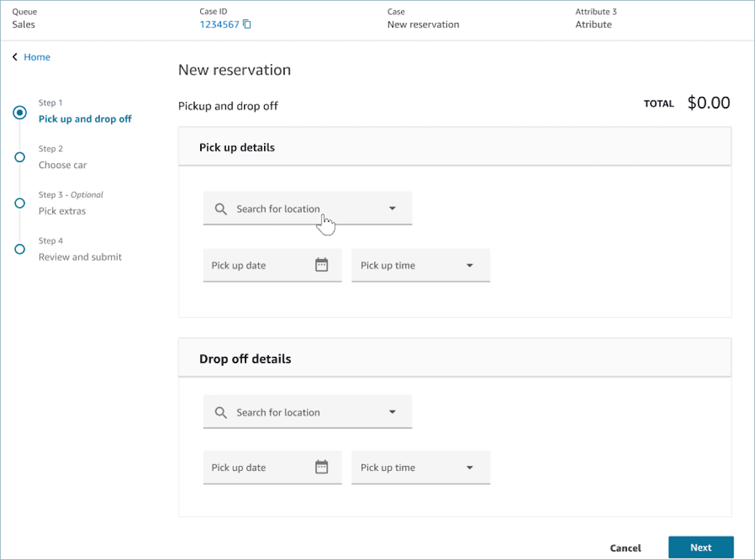
Task: Click the Next button
Action: coord(700,548)
